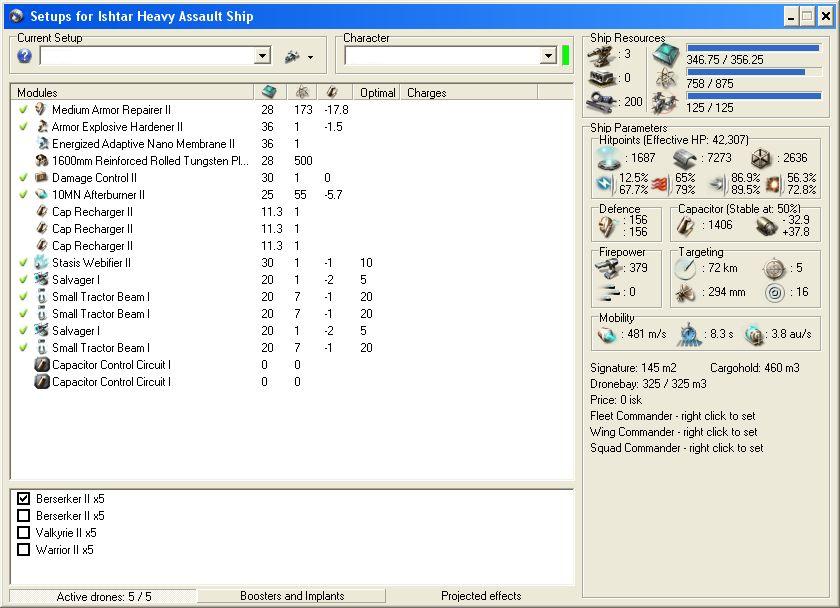The height and width of the screenshot is (608, 840).
Task: Uncheck the first Berserker II x5 drones
Action: [x=23, y=499]
